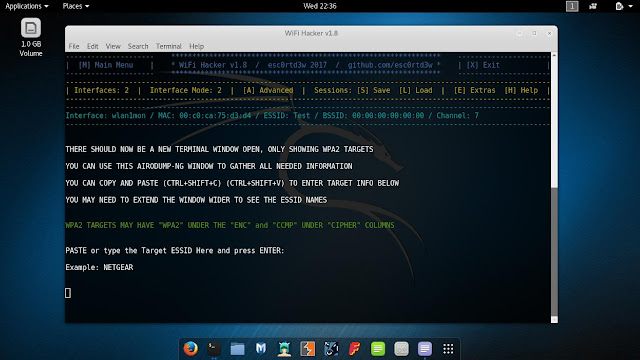The image size is (640, 360).
Task: Expand the Places menu
Action: click(x=76, y=6)
